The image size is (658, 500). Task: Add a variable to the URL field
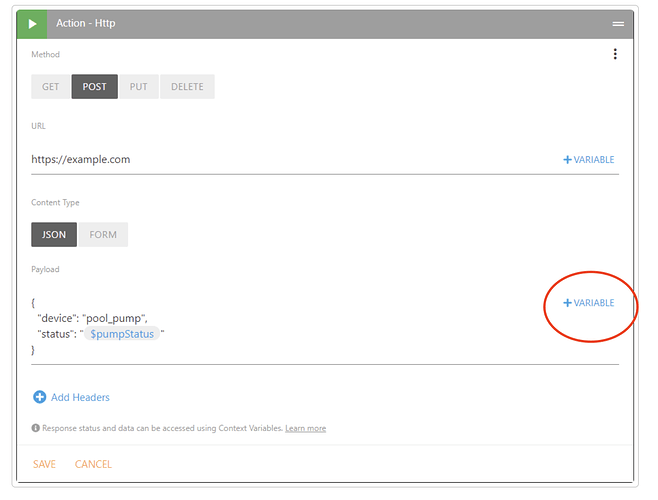(588, 160)
